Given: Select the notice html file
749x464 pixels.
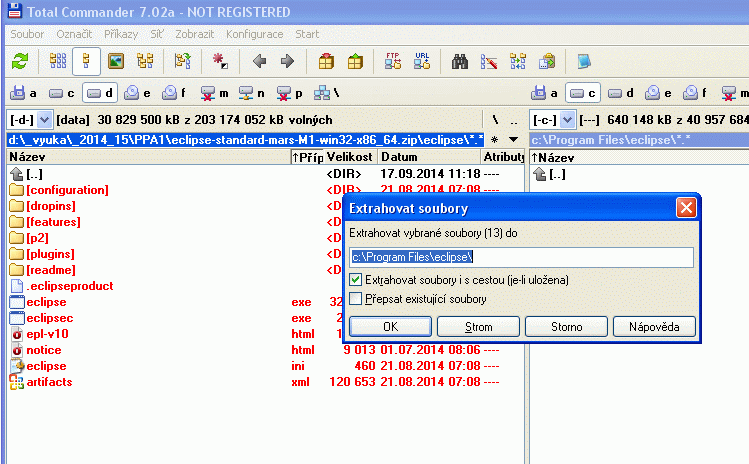Looking at the screenshot, I should tap(43, 350).
